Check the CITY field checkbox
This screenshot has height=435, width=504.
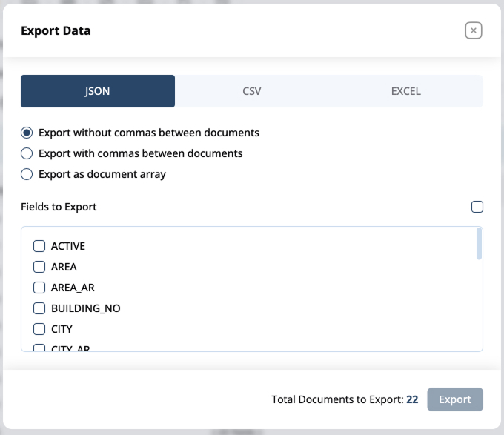click(39, 329)
